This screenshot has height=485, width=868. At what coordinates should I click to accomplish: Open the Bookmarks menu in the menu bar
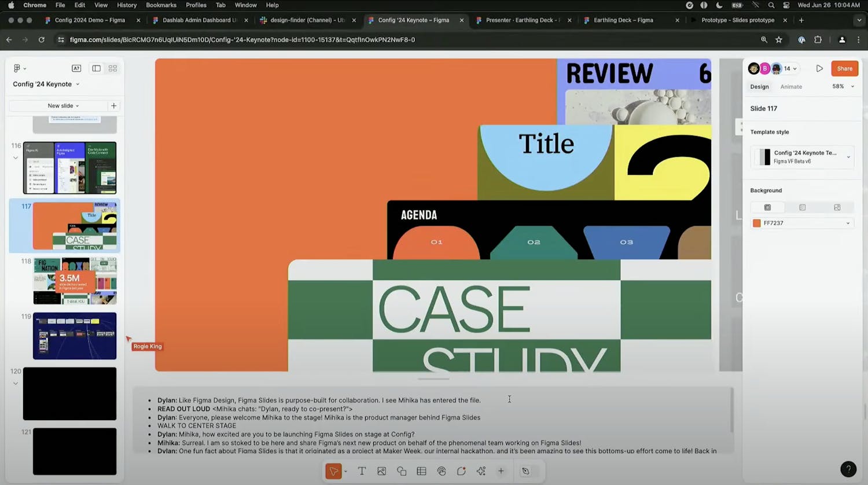[161, 5]
